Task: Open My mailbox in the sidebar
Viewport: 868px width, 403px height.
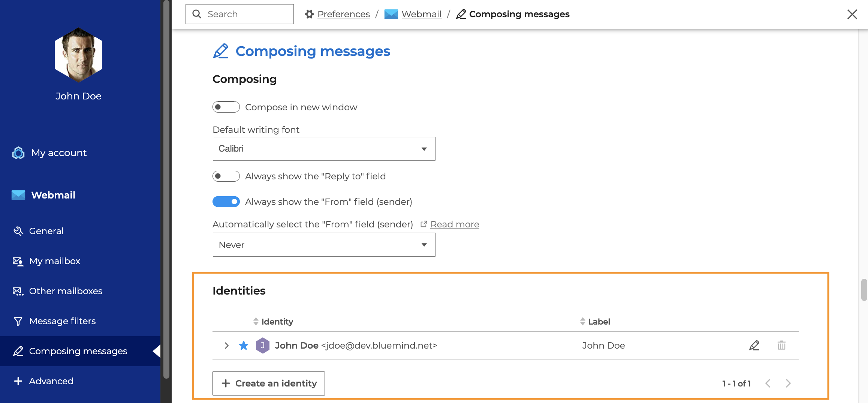Action: pos(55,261)
